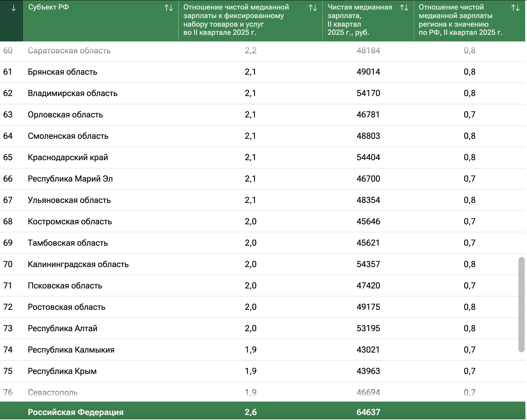Select Костромская область row name
Viewport: 527px width, 420px height.
pyautogui.click(x=70, y=222)
